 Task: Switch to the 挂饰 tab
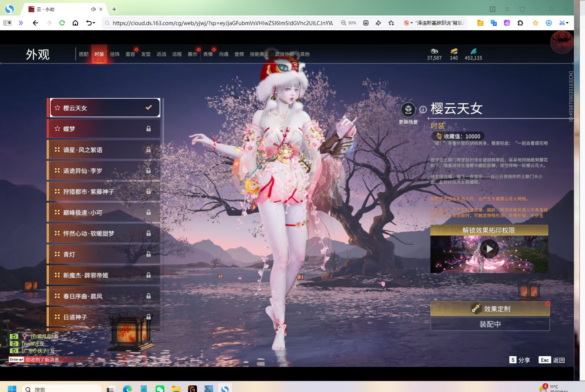click(x=115, y=54)
